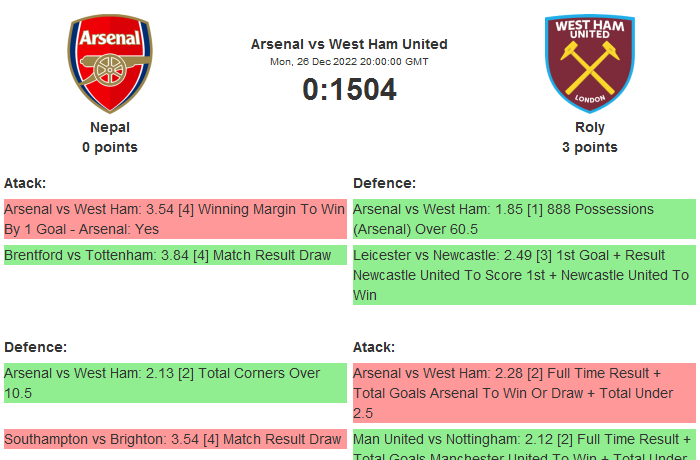
Task: Click Atack heading above Winning Margin bet
Action: coord(25,183)
